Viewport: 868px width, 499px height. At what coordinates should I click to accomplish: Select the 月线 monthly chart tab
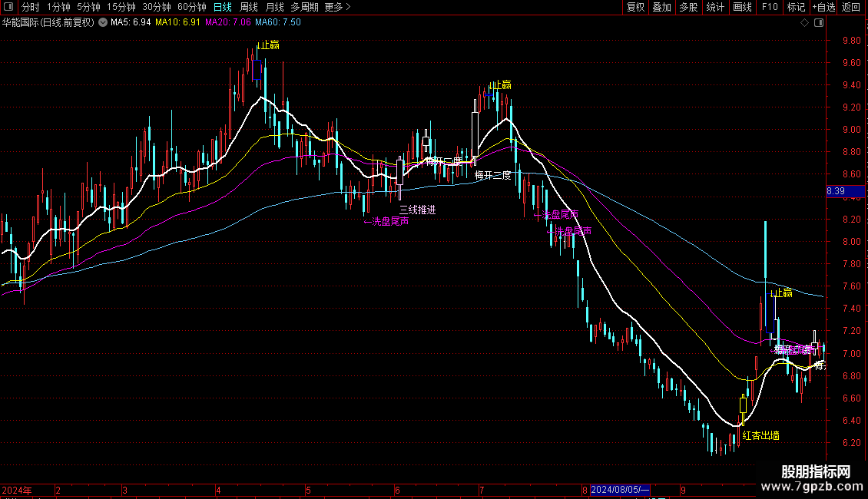click(274, 7)
